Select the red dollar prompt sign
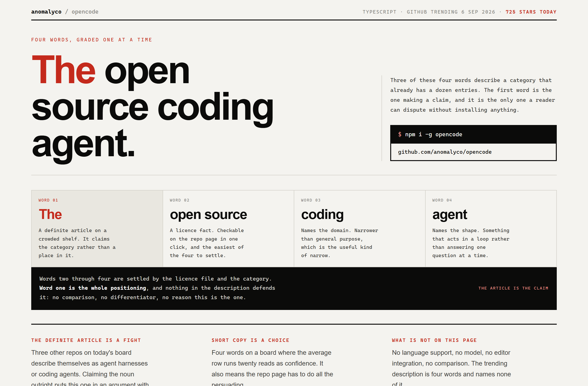588x386 pixels. pyautogui.click(x=399, y=134)
